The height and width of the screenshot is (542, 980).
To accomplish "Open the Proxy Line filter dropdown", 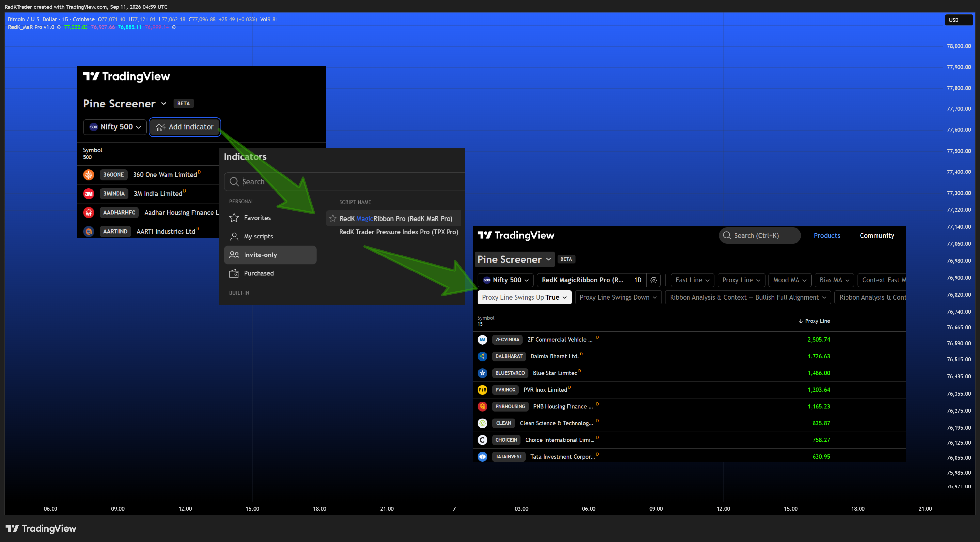I will tap(741, 280).
